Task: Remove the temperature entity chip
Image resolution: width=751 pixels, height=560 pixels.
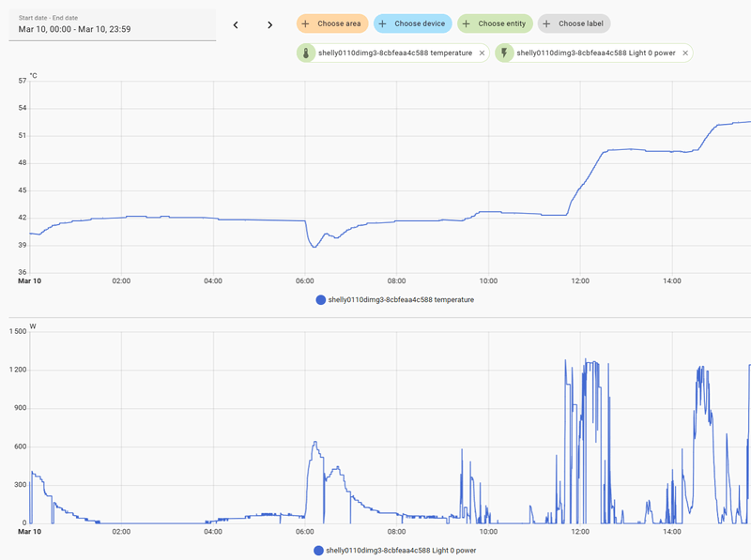Action: [x=482, y=53]
